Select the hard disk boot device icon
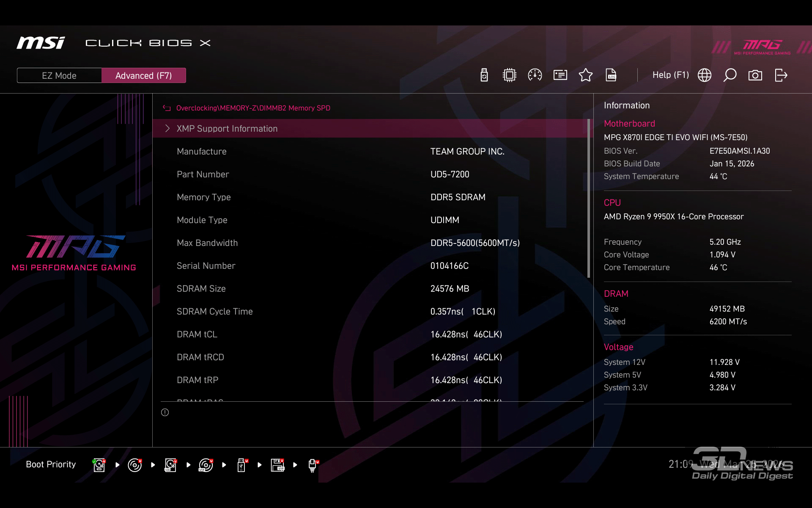The height and width of the screenshot is (508, 812). coord(99,465)
